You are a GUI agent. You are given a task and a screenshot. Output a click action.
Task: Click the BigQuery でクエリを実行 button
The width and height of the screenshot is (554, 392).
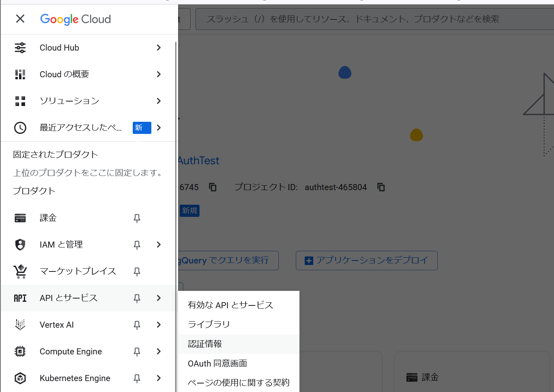(x=228, y=261)
